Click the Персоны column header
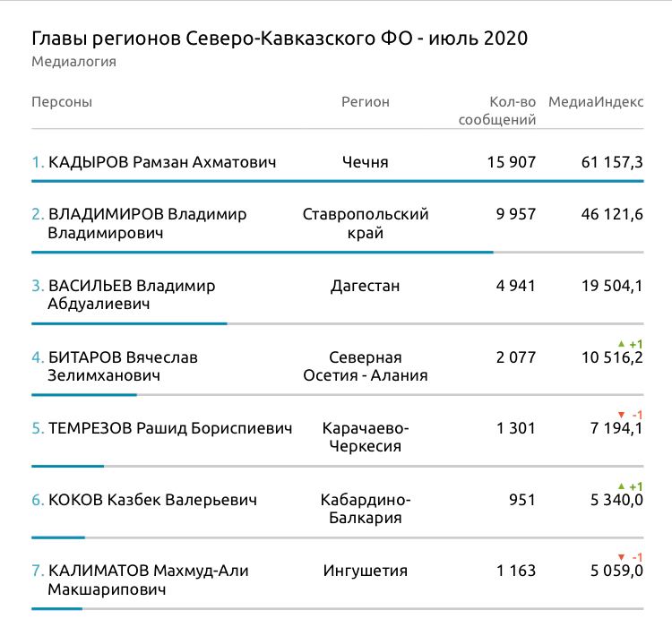 tap(62, 102)
